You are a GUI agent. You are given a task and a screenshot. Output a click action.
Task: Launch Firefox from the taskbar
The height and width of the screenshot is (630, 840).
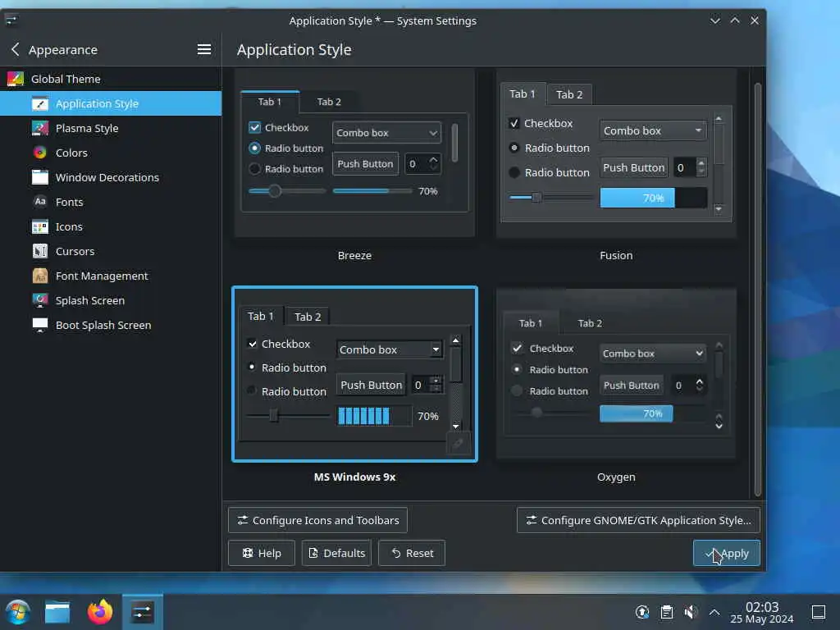pyautogui.click(x=100, y=612)
